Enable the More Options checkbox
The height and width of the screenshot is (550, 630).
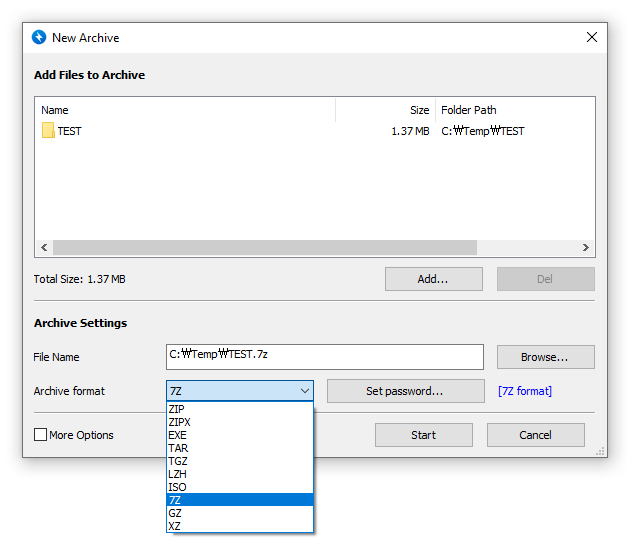pos(41,435)
